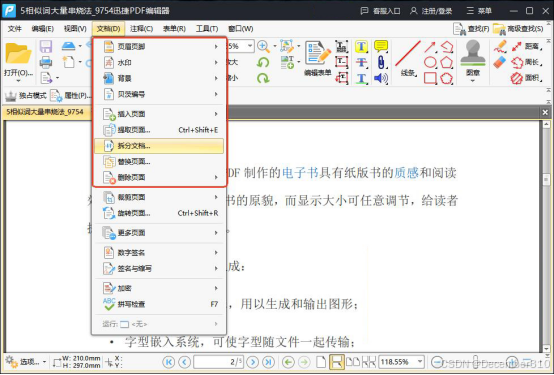Print document using the printer icon
The height and width of the screenshot is (375, 554).
[x=46, y=62]
